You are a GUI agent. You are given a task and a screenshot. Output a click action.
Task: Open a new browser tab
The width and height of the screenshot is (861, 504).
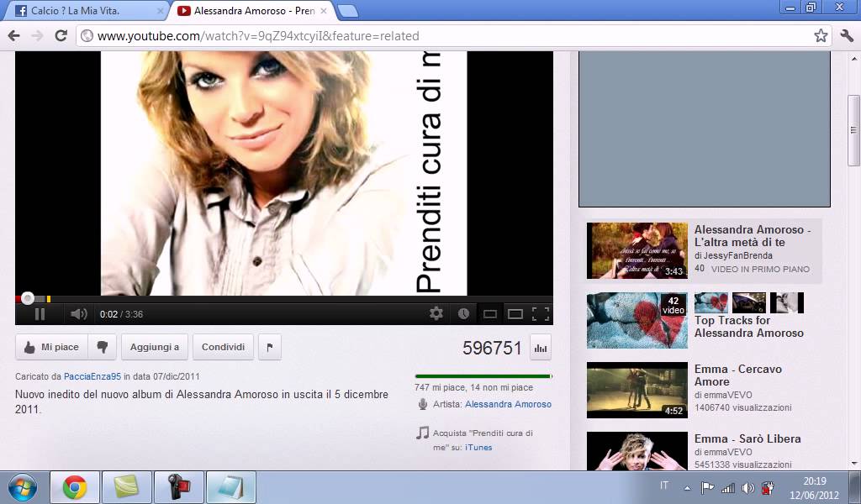coord(347,11)
